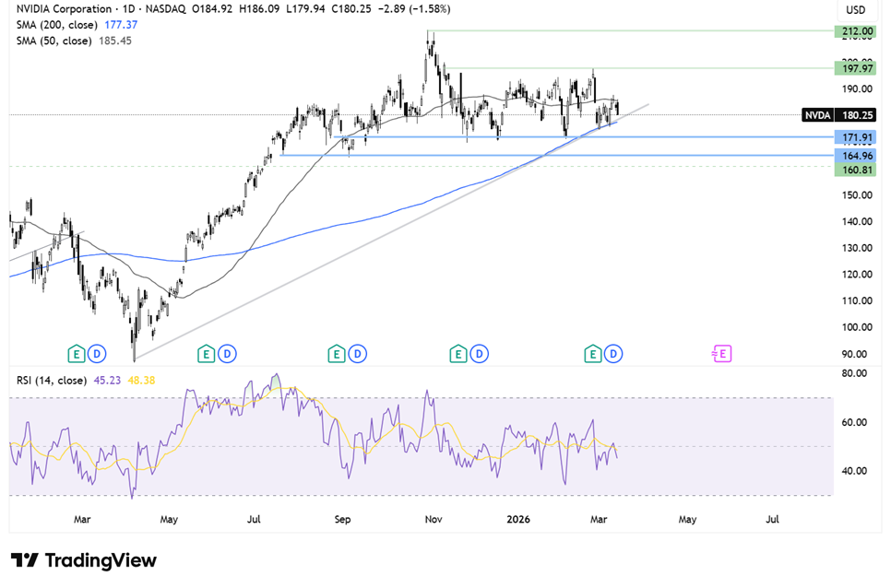The height and width of the screenshot is (588, 891).
Task: Open the dividend D marker after the Nov label
Action: point(479,354)
